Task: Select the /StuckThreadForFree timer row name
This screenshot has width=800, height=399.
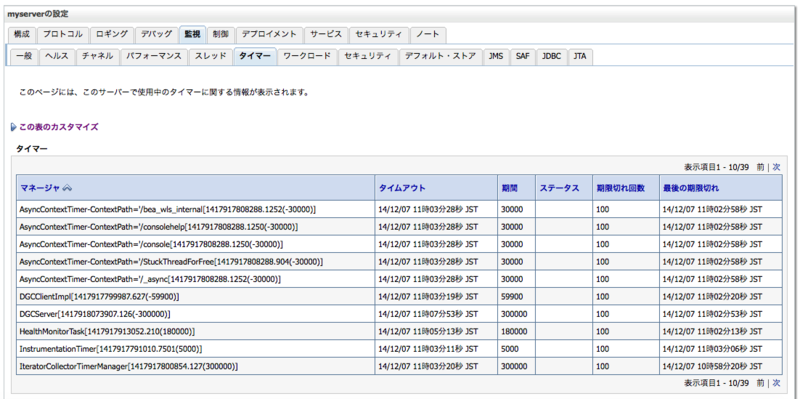Action: click(x=171, y=261)
